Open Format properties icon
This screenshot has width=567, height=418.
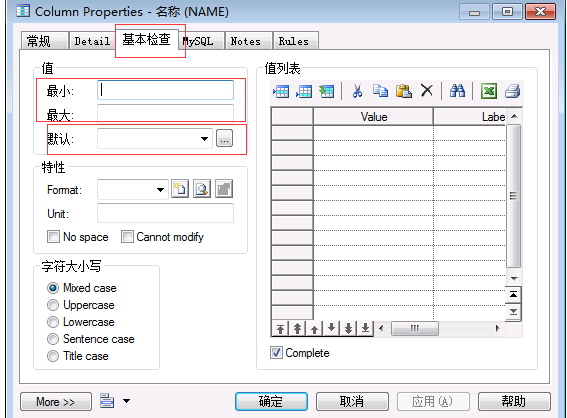click(224, 189)
